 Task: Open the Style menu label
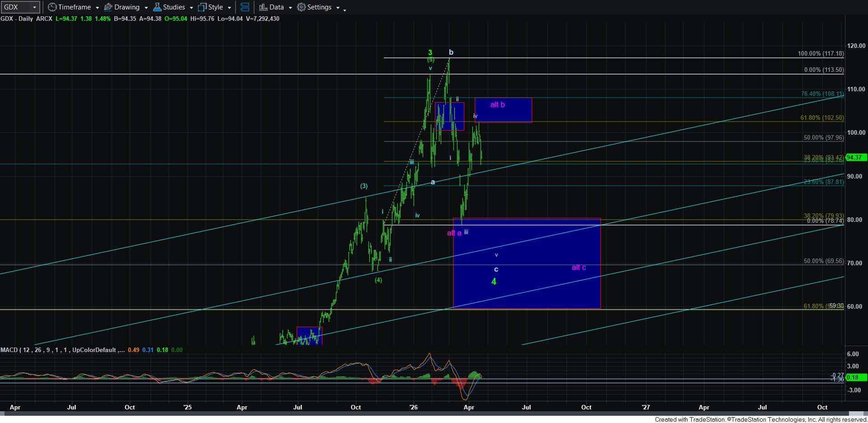[215, 7]
